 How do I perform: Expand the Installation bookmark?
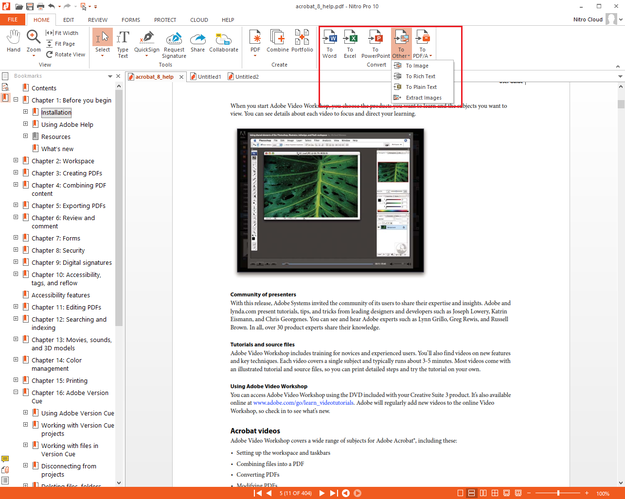pyautogui.click(x=25, y=112)
